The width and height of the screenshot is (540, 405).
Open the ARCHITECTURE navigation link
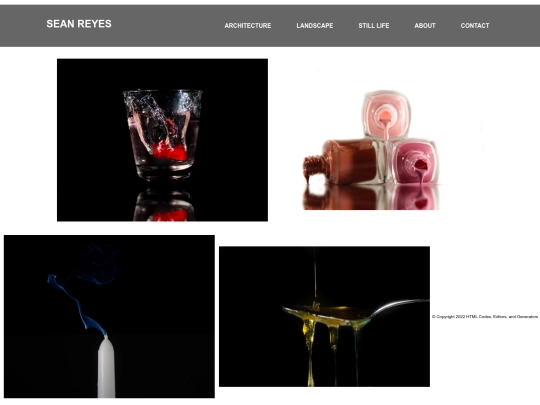click(248, 26)
